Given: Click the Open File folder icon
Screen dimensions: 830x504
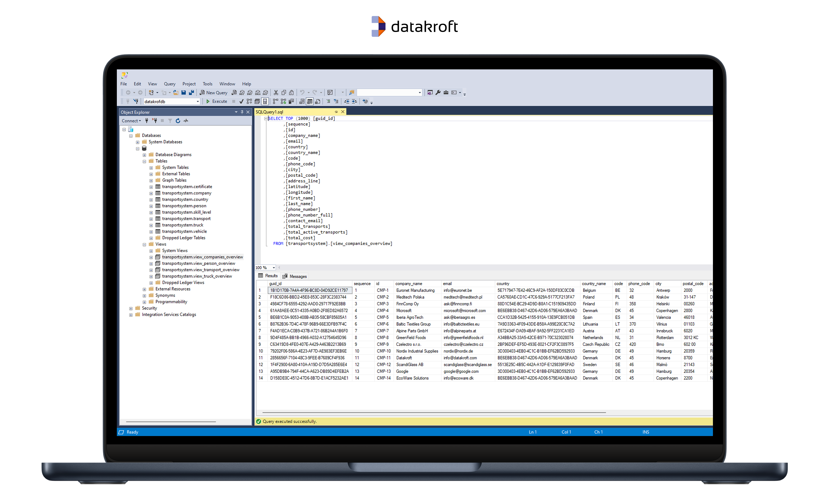Looking at the screenshot, I should (175, 92).
